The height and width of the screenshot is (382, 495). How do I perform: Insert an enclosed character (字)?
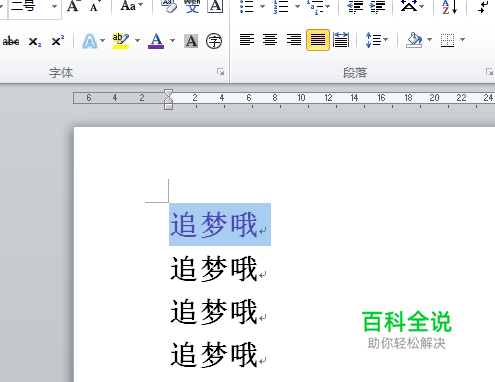click(214, 41)
